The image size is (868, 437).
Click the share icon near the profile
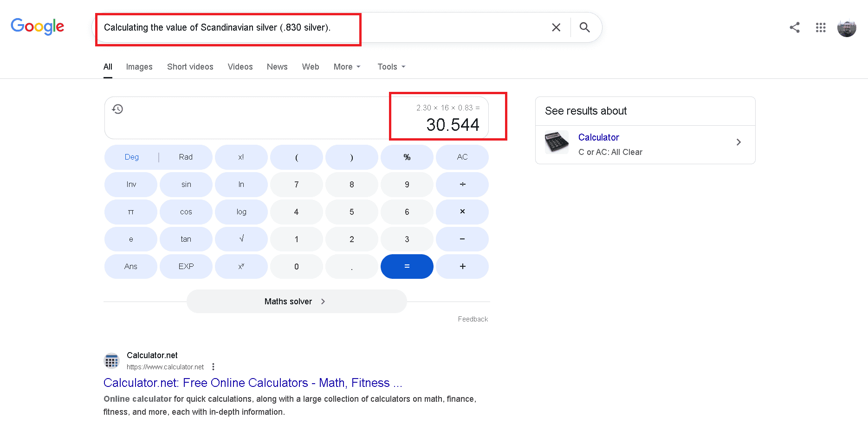[795, 27]
